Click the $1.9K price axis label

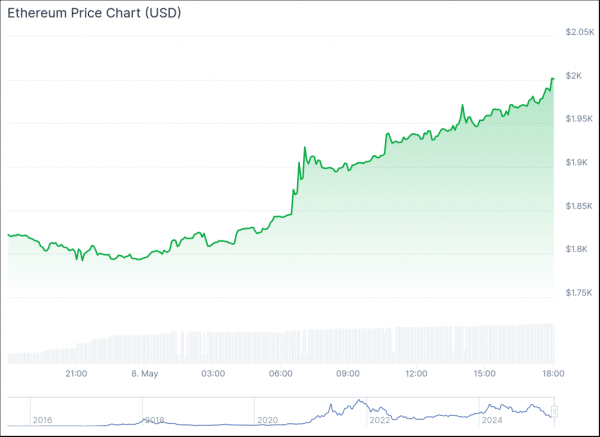pyautogui.click(x=577, y=163)
